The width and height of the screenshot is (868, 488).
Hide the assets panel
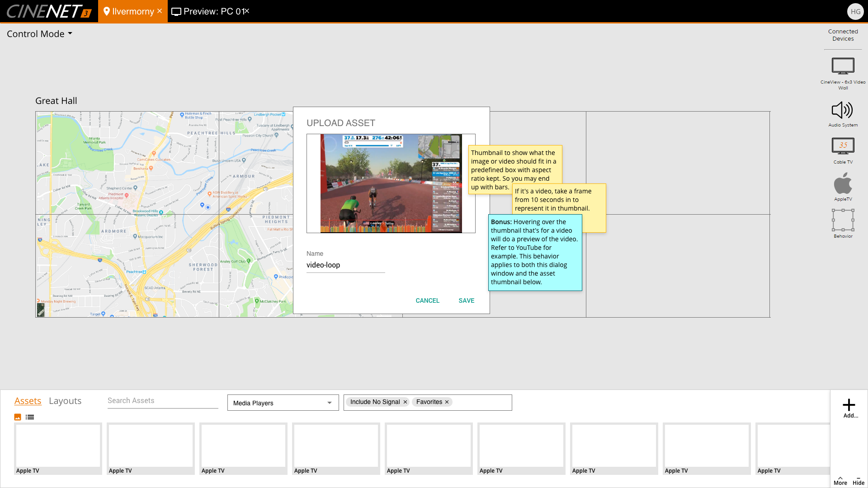(x=859, y=481)
